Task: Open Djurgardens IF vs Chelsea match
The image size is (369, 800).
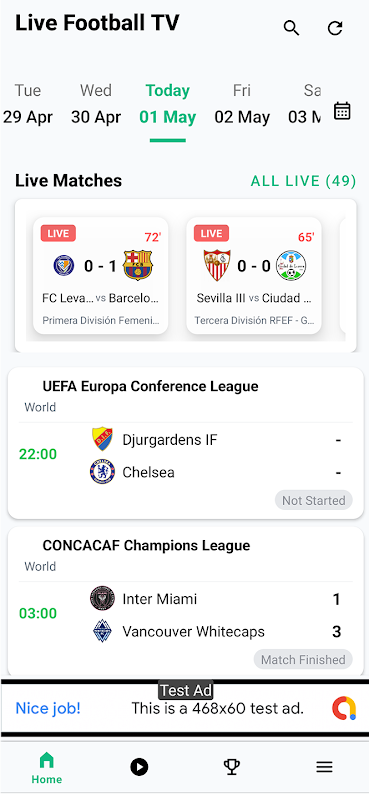Action: pyautogui.click(x=186, y=456)
